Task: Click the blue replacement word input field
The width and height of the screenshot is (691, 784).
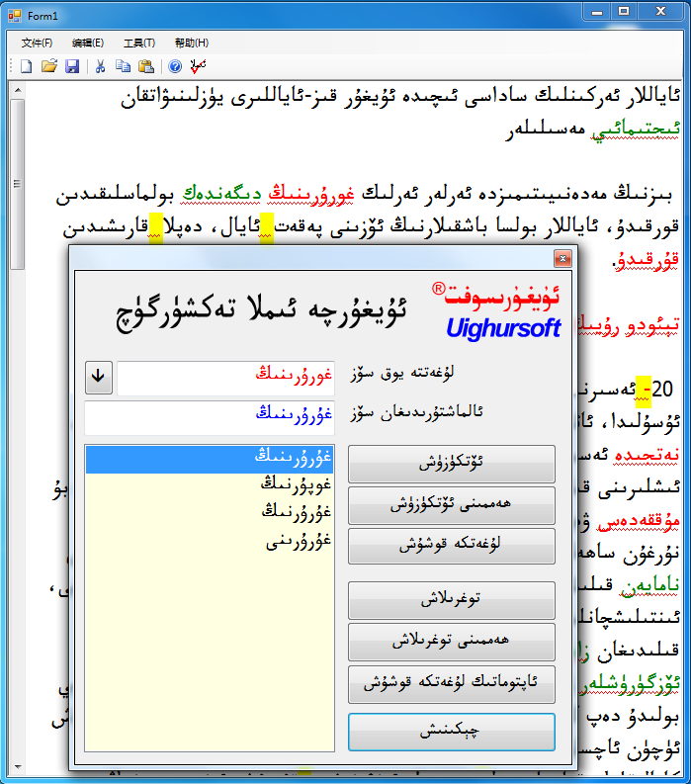Action: point(210,417)
